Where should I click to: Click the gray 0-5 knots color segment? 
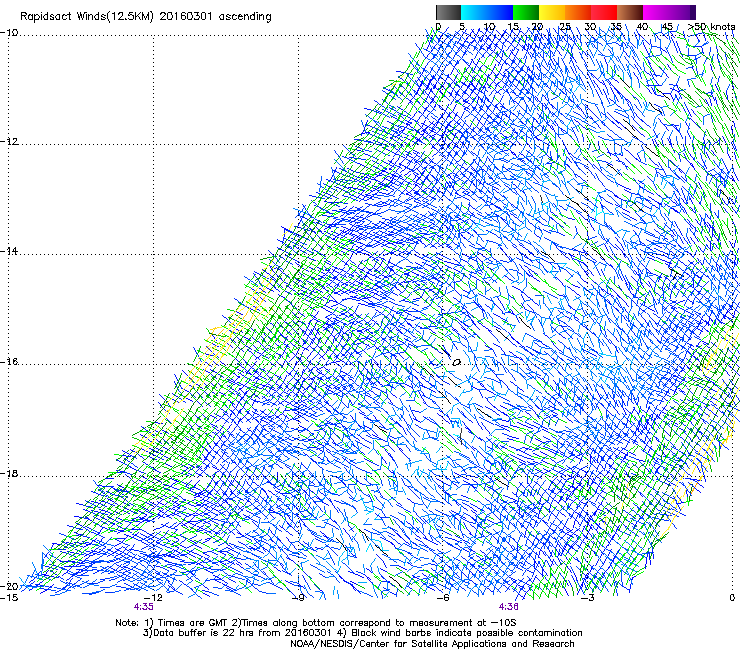coord(448,12)
